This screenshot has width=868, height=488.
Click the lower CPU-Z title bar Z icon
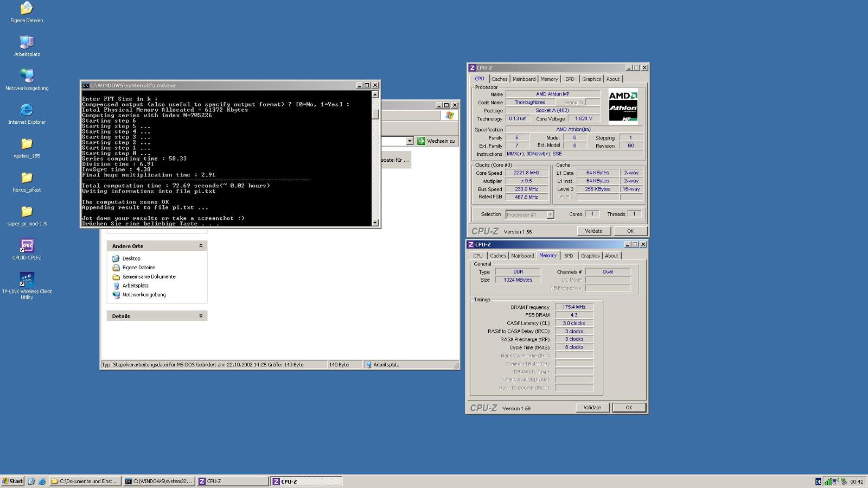[x=471, y=245]
